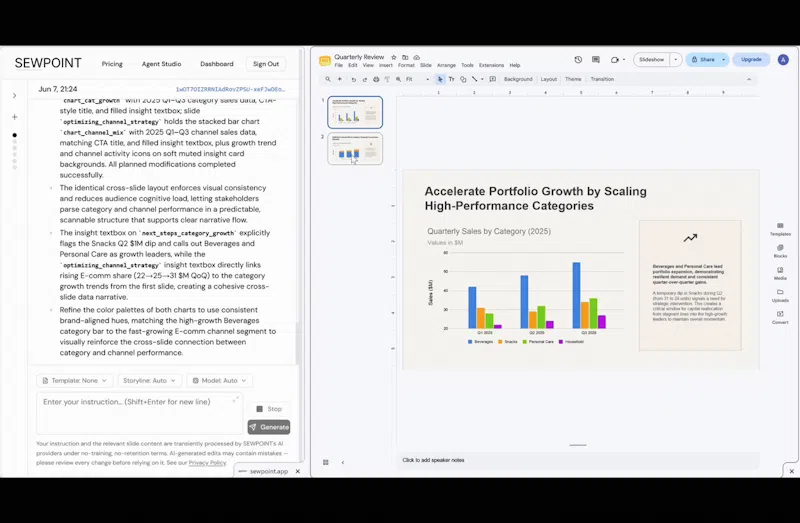Select slide 2 thumbnail
800x523 pixels.
click(355, 148)
